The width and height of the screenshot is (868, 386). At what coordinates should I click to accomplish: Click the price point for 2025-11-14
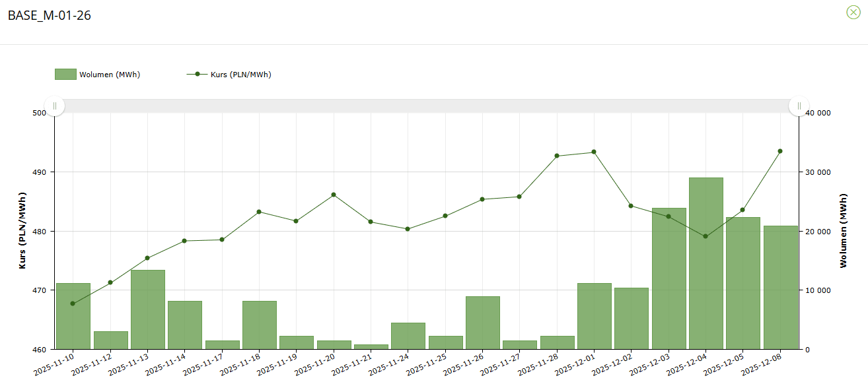click(184, 241)
